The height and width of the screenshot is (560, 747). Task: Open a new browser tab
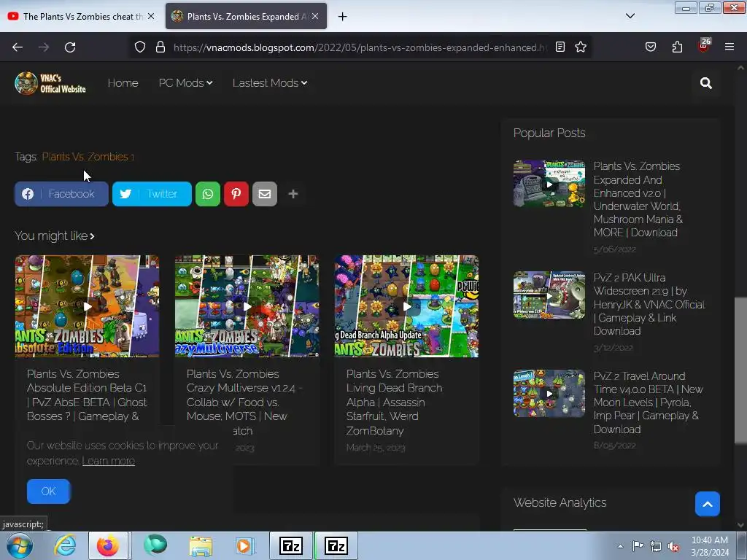(x=342, y=17)
